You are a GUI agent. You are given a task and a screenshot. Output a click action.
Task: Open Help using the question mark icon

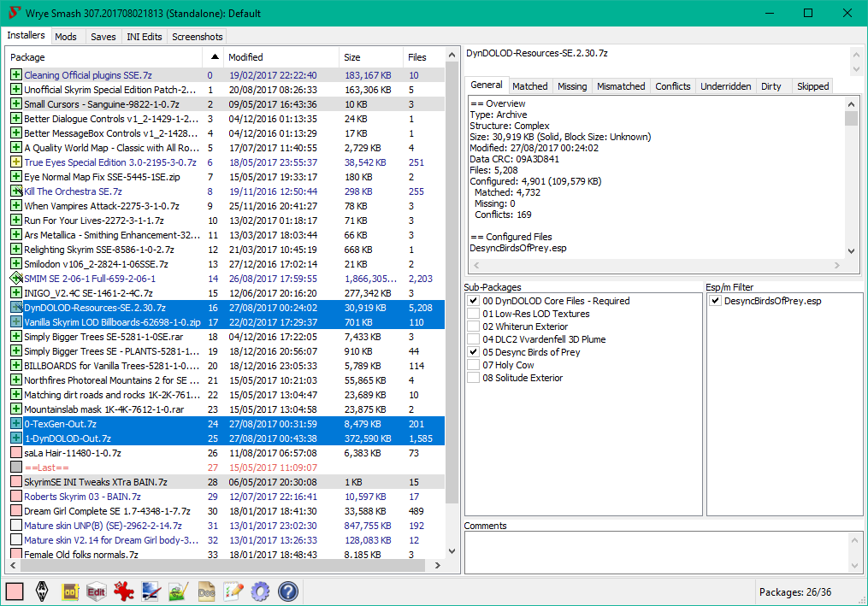[x=288, y=591]
